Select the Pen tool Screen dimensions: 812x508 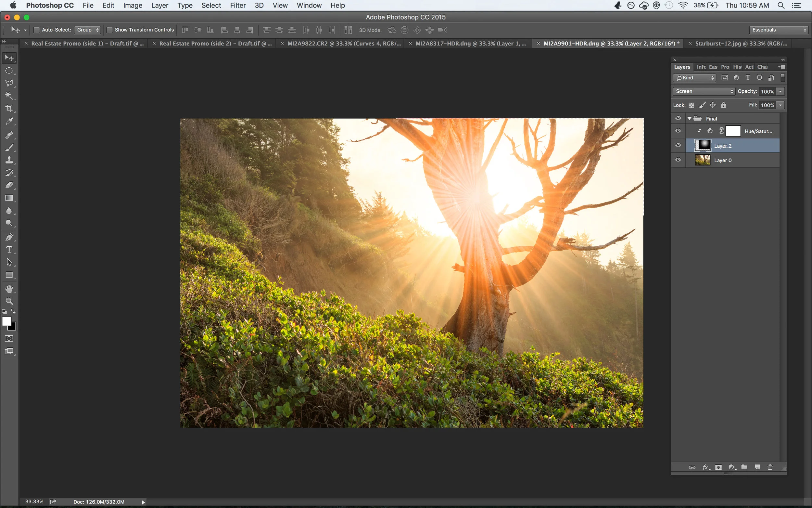click(x=9, y=237)
